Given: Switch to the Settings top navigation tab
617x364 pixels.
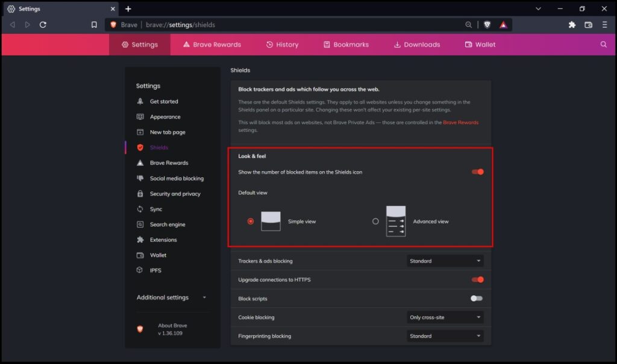Looking at the screenshot, I should click(x=140, y=45).
